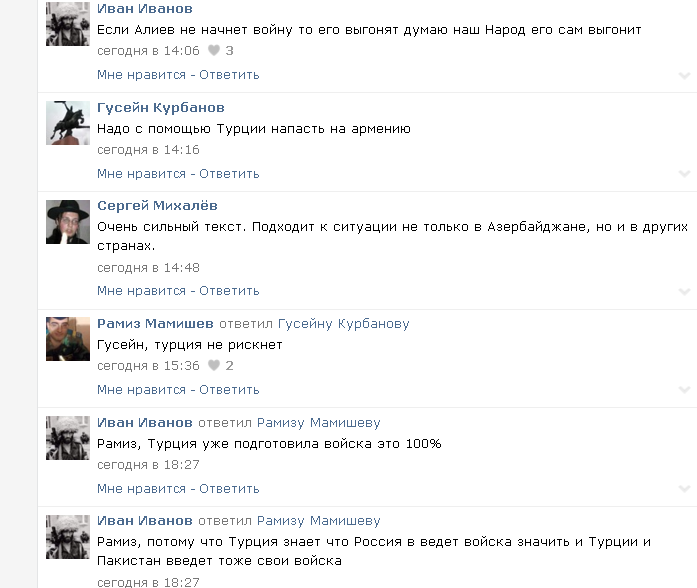Expand options arrow for Гусейн Курбанов's comment
This screenshot has height=588, width=697.
684,174
